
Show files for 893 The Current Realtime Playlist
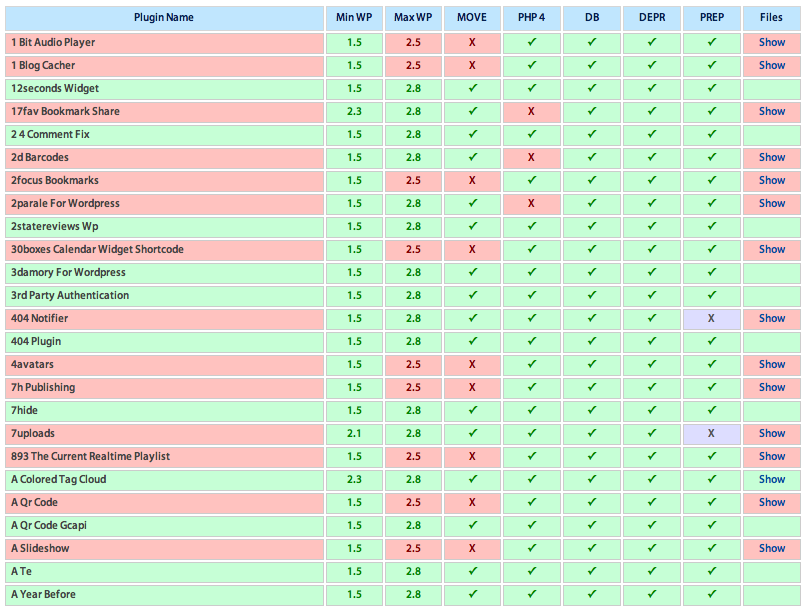pos(771,456)
